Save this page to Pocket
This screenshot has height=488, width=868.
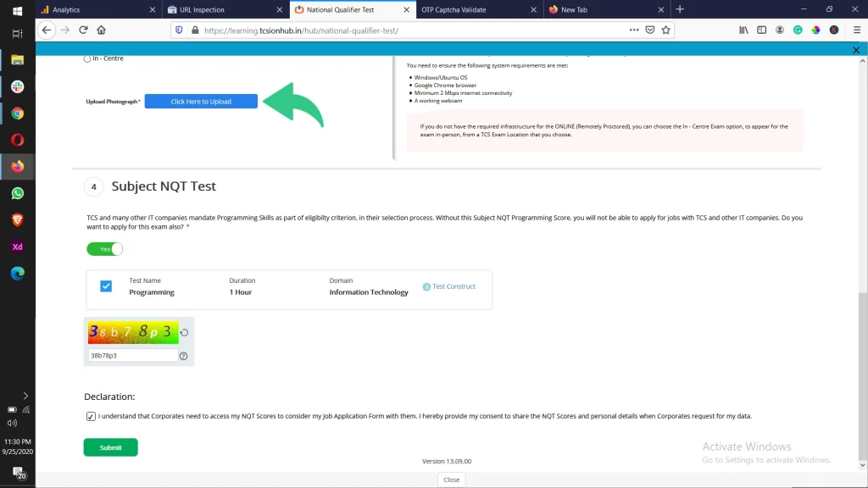coord(649,30)
